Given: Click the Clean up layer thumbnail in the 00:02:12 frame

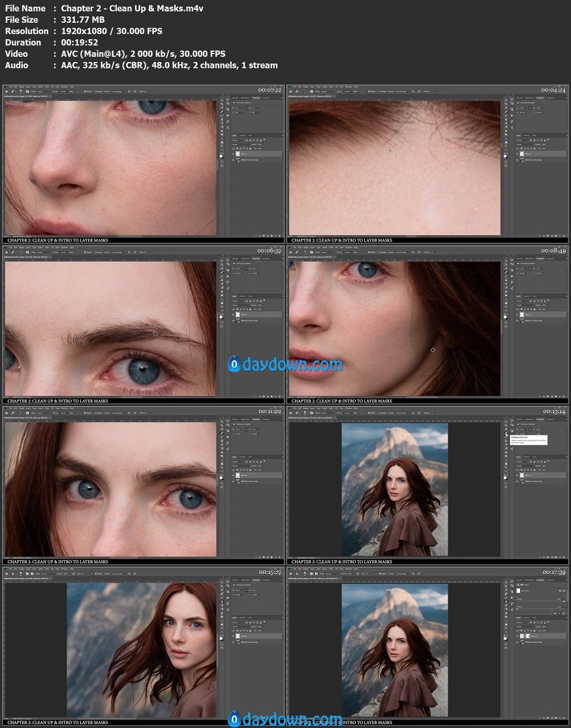Looking at the screenshot, I should (238, 154).
